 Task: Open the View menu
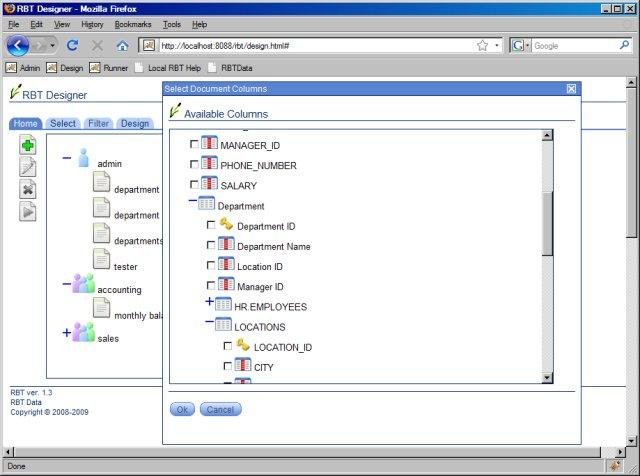point(62,24)
